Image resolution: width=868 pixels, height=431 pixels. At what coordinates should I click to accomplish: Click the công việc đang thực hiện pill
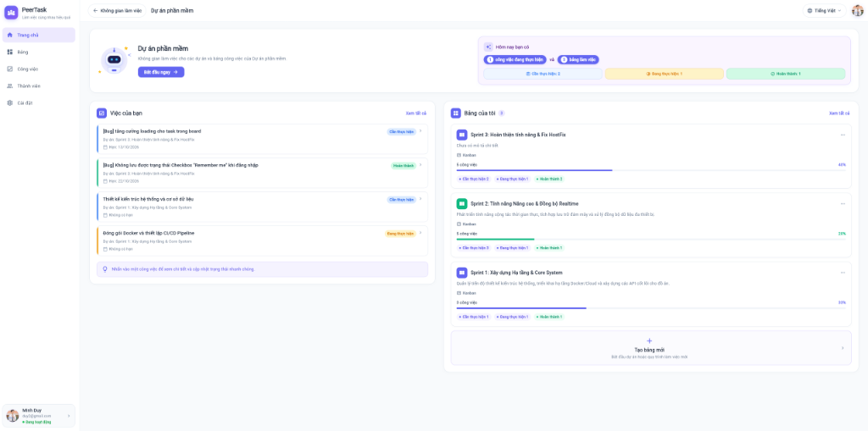coord(515,59)
